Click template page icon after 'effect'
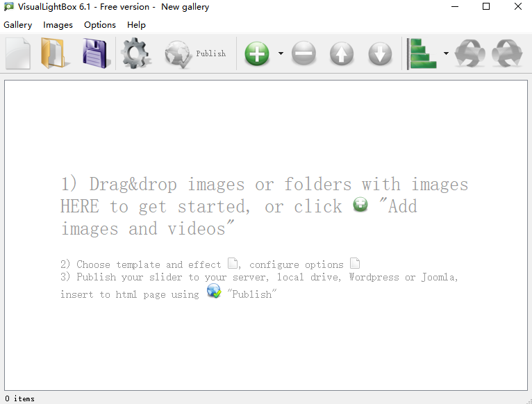The image size is (532, 404). (233, 263)
